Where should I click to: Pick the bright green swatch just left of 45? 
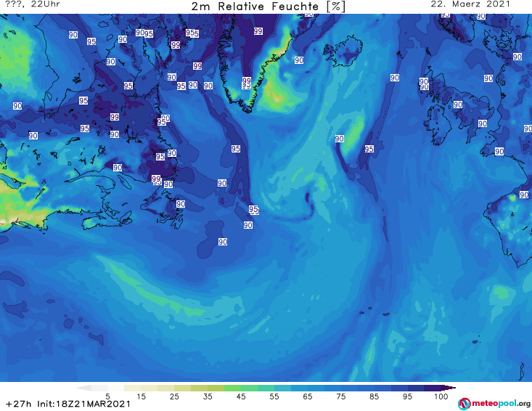[232, 388]
